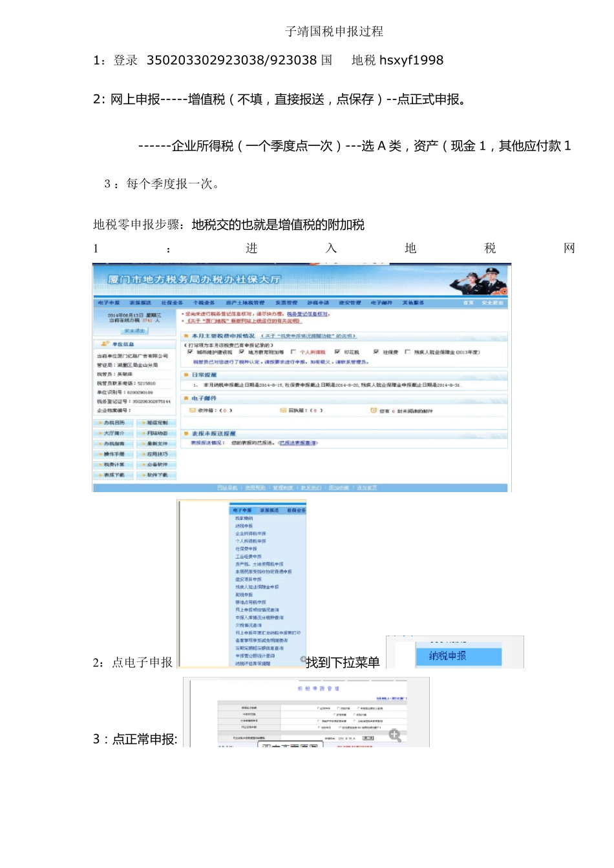Click 设为首页 in the footer
This screenshot has height=868, width=614.
click(366, 488)
